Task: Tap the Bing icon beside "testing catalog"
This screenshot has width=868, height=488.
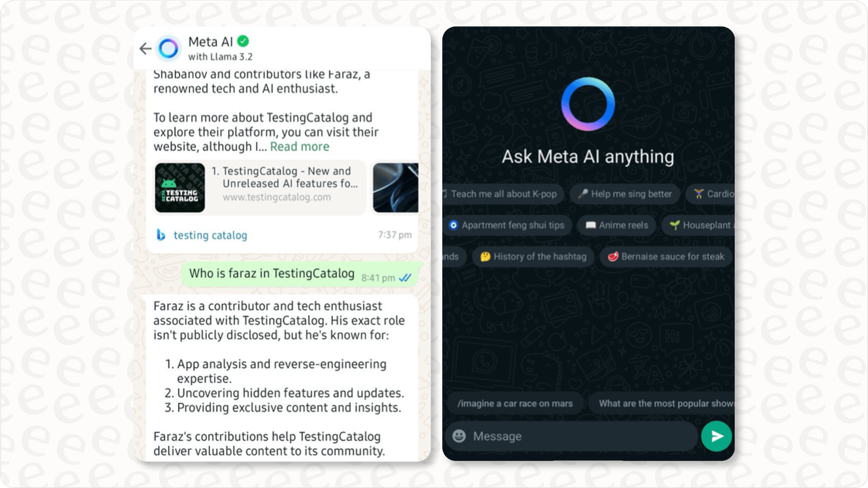Action: [162, 235]
